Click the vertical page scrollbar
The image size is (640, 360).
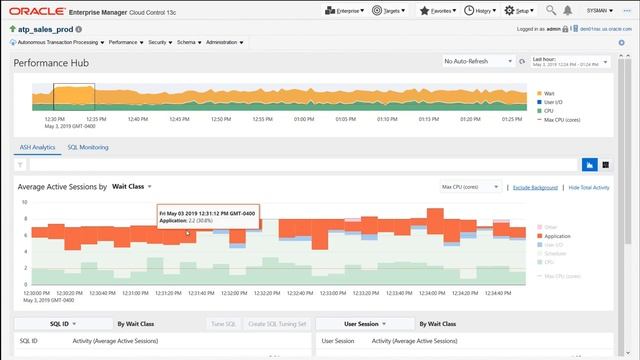(x=627, y=151)
